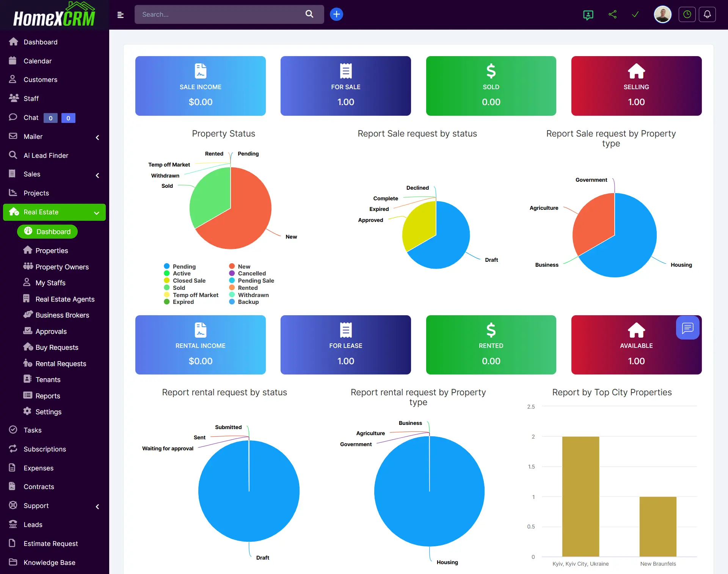Go to Rental Requests page
Screen dimensions: 728x574
[61, 363]
